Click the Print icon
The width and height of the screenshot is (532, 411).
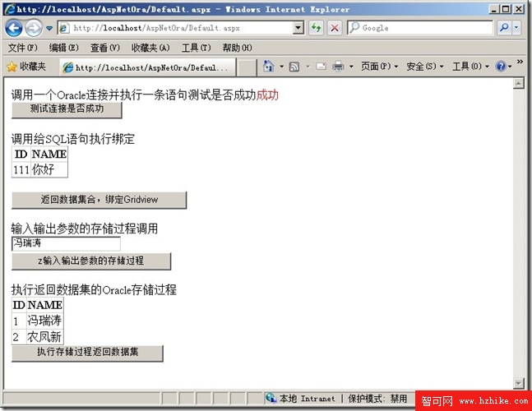click(338, 66)
